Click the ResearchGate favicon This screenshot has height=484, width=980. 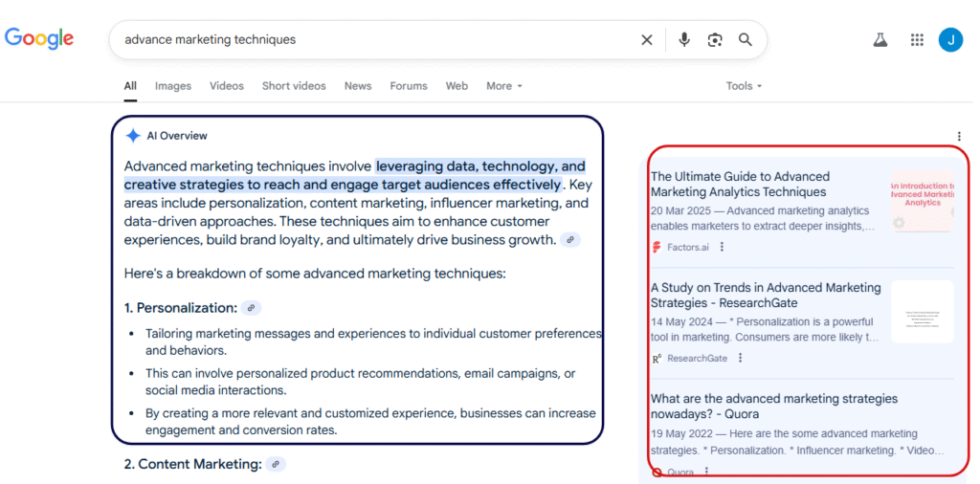(x=657, y=359)
